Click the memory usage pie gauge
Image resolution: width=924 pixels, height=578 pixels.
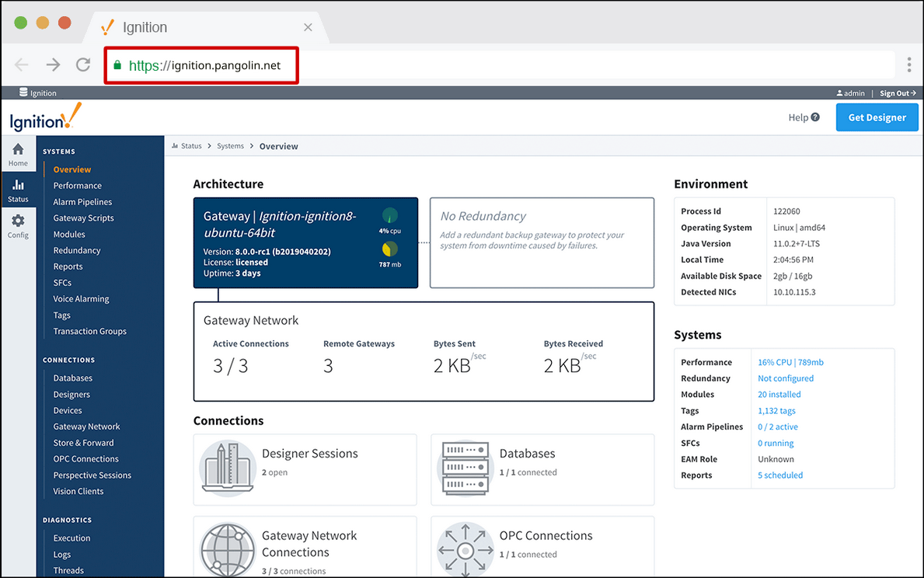tap(389, 249)
